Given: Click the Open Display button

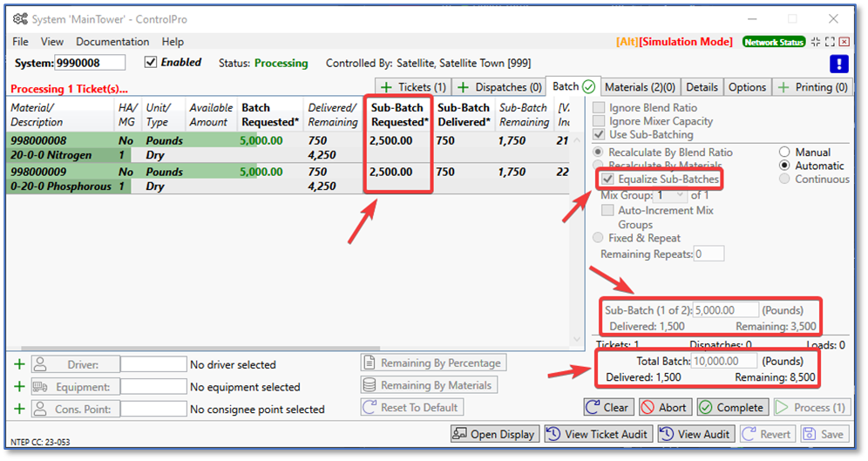Looking at the screenshot, I should point(495,434).
